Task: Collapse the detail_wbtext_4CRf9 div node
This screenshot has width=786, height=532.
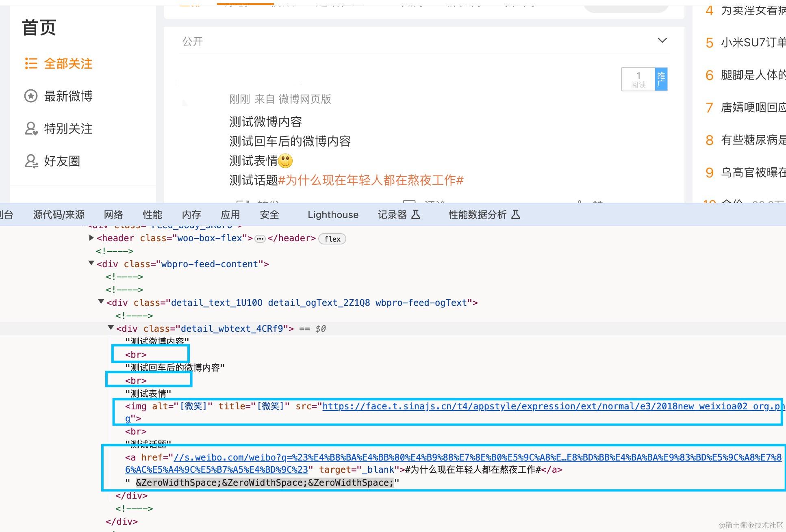Action: 111,328
